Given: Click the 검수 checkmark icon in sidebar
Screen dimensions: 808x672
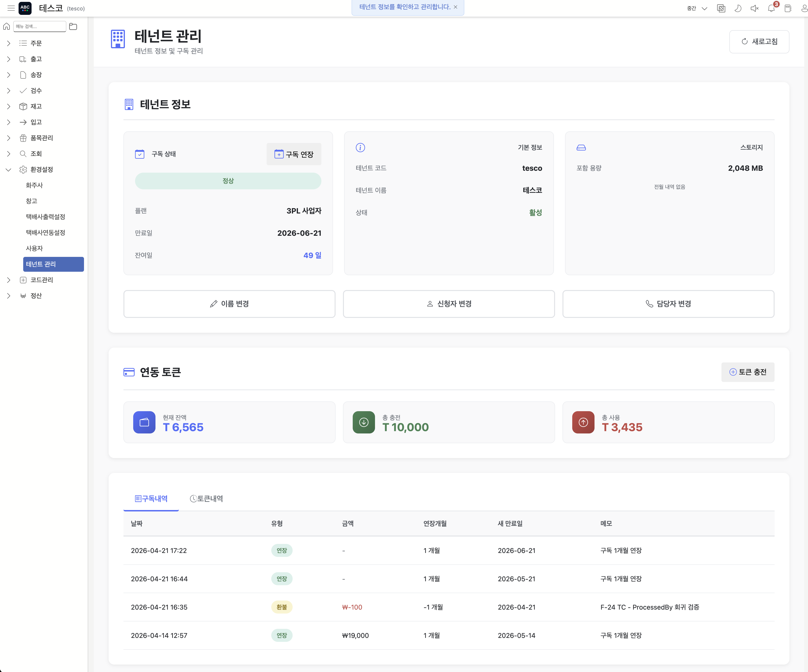Looking at the screenshot, I should point(23,91).
